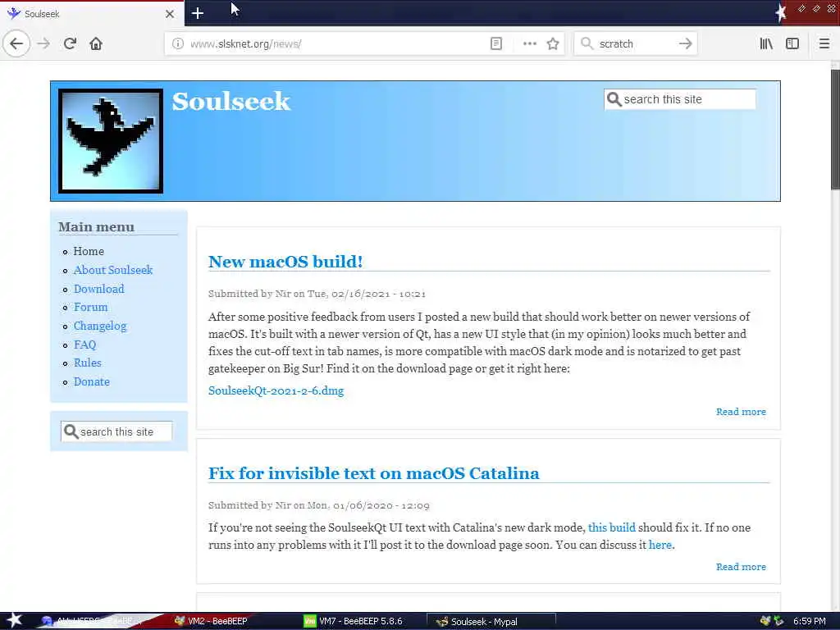Screen dimensions: 840x630
Task: Open the 'New macOS build!' article title
Action: click(285, 262)
